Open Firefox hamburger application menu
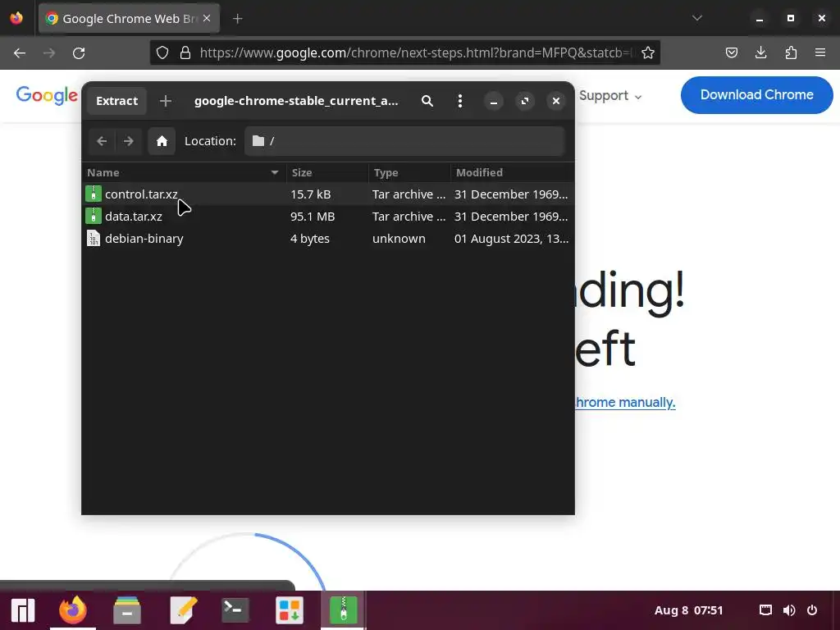 (x=820, y=52)
